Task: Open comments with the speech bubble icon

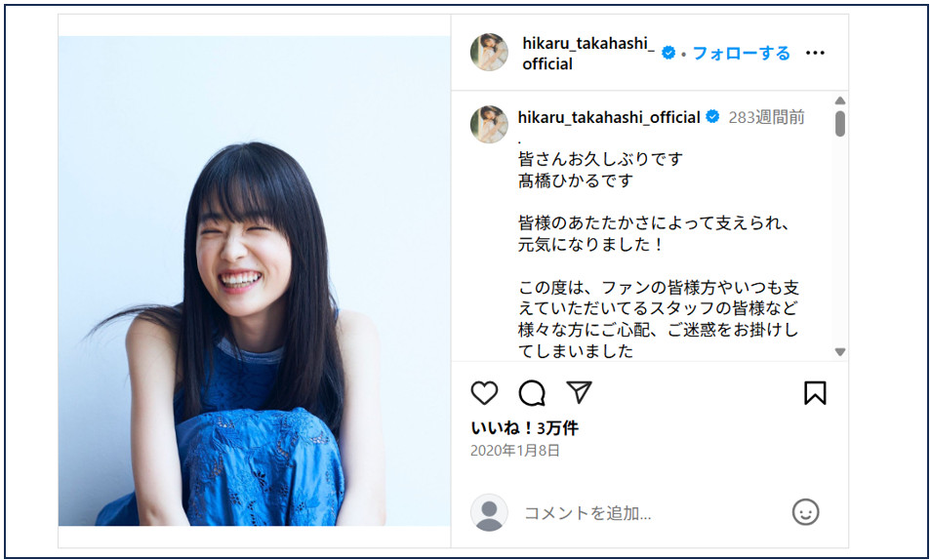Action: click(x=532, y=393)
